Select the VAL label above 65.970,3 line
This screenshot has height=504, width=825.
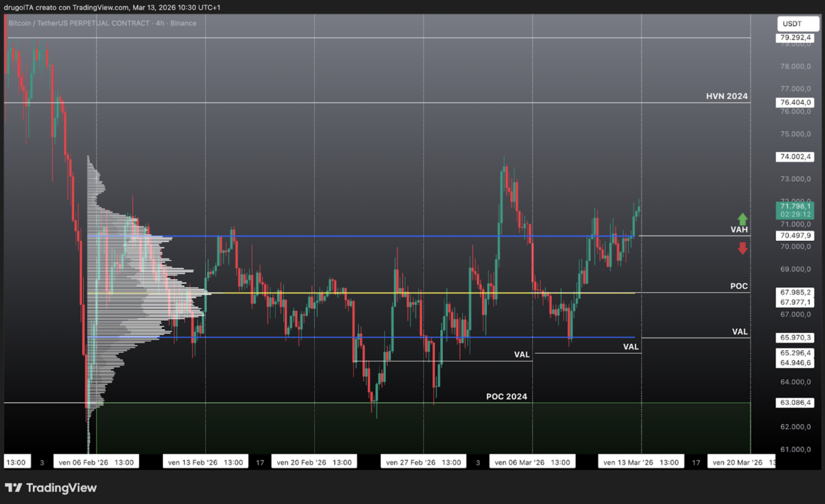coord(740,332)
